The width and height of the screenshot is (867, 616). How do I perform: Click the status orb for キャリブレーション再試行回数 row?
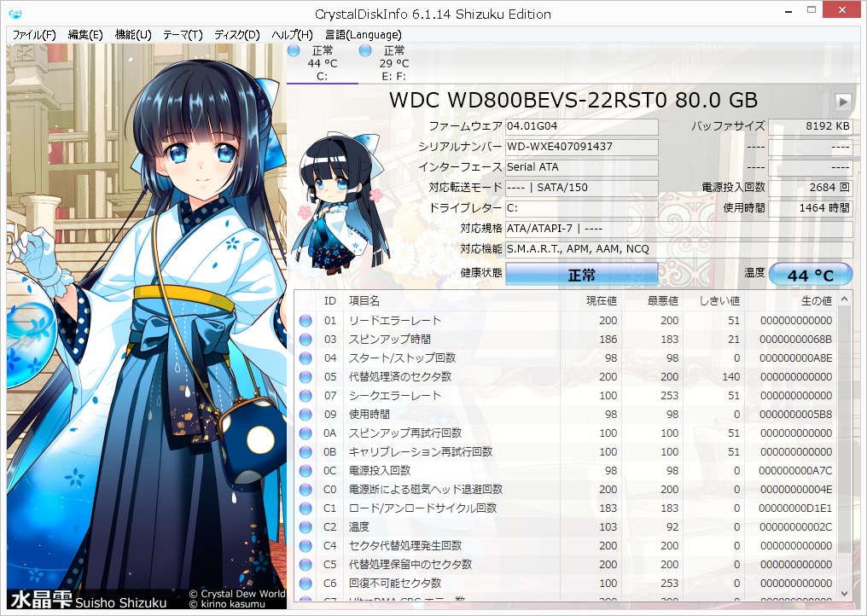pos(305,452)
